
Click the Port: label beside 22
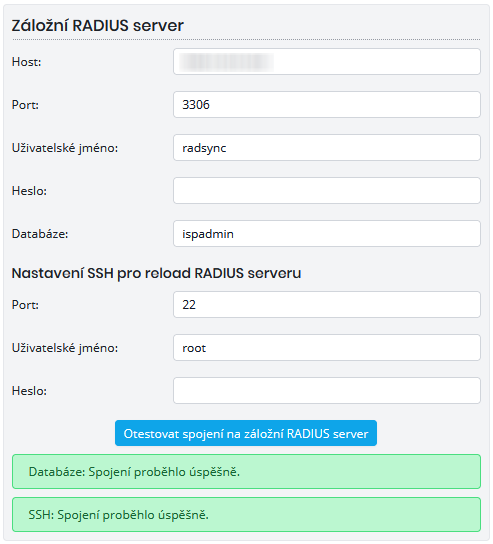tap(25, 305)
